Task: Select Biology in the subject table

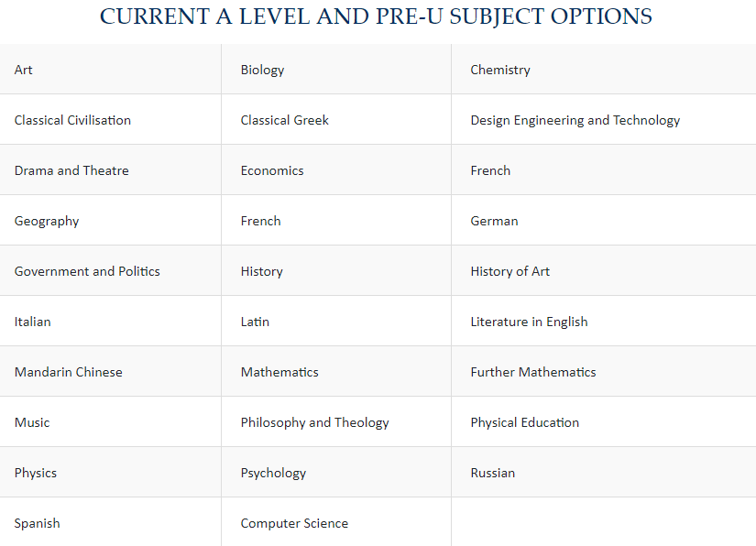Action: 262,71
